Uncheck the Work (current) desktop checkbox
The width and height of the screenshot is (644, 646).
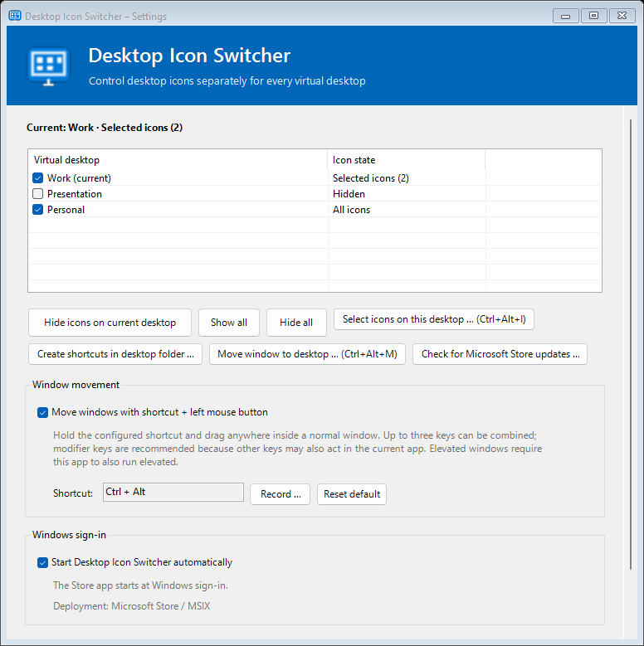(x=37, y=178)
